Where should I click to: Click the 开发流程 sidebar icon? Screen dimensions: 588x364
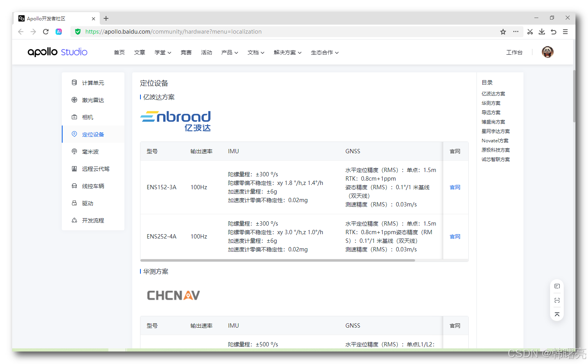[x=74, y=220]
